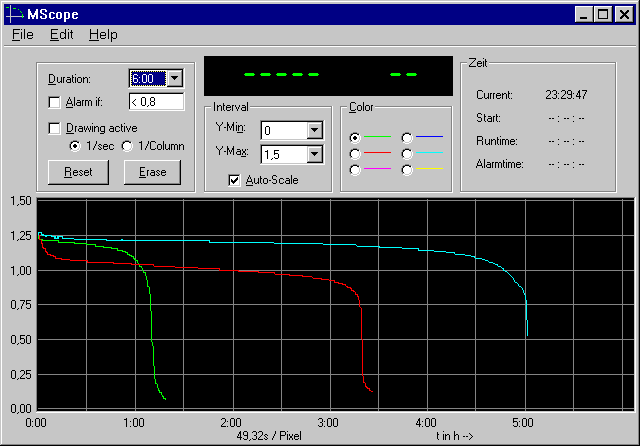Select the 1/sec radio button

[75, 146]
